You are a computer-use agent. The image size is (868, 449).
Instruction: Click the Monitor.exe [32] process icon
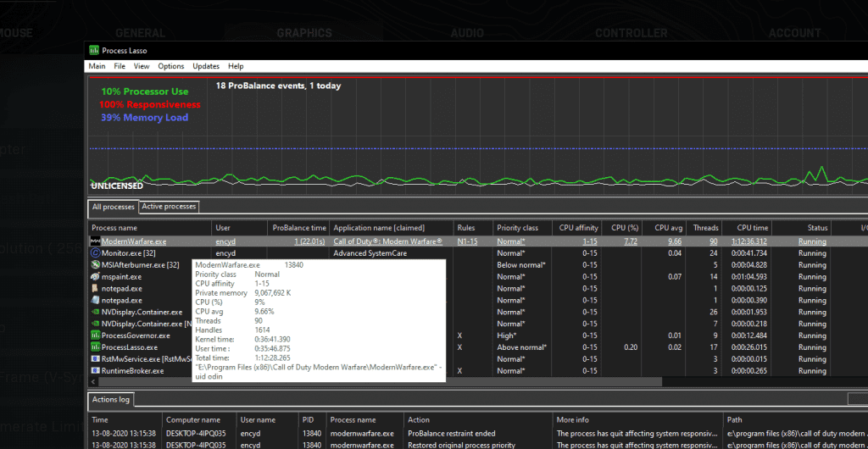pyautogui.click(x=95, y=253)
